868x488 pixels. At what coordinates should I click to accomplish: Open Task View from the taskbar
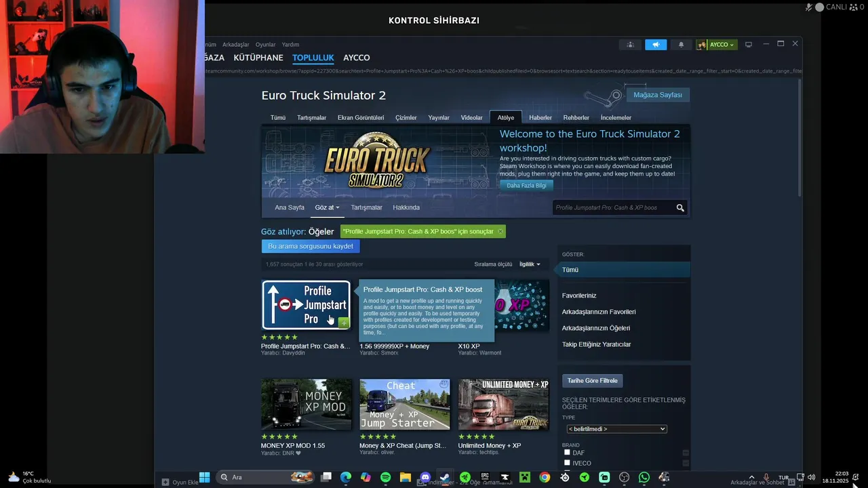click(326, 477)
